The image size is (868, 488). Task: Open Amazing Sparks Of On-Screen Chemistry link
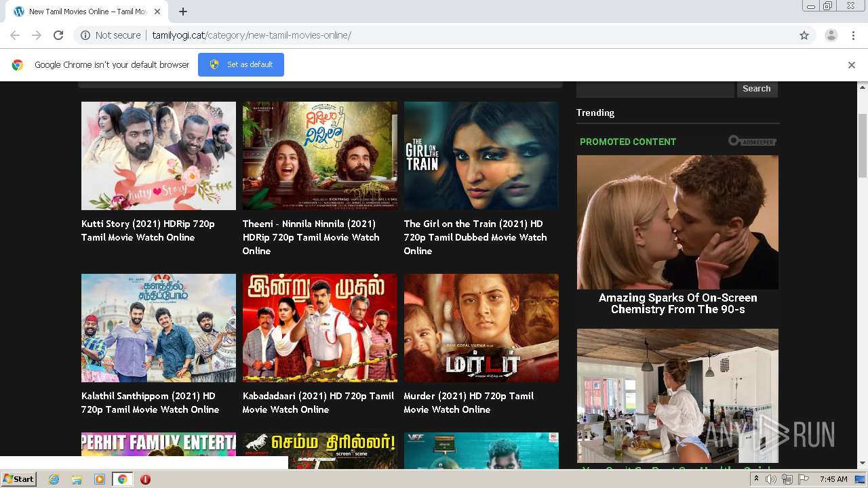[x=677, y=304]
